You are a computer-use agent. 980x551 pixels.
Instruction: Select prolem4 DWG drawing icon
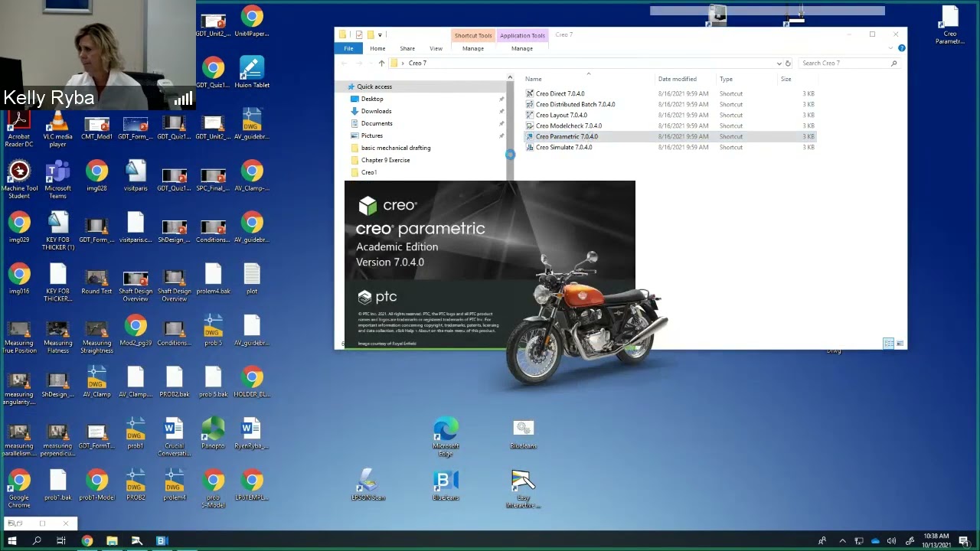tap(175, 485)
